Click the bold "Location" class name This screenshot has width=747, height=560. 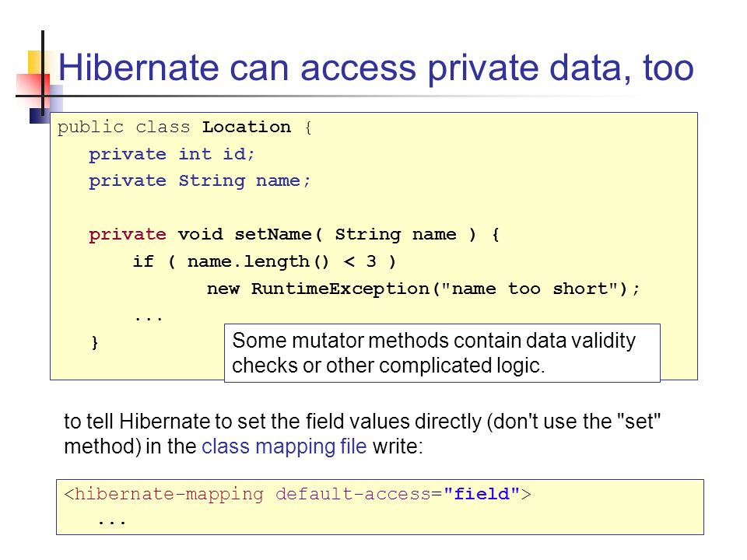[x=247, y=127]
